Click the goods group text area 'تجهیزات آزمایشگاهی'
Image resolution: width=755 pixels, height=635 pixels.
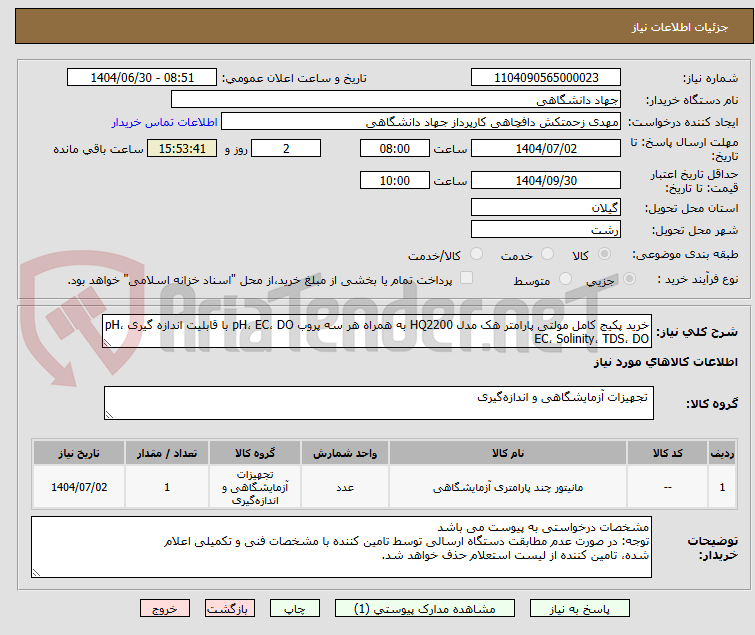tap(378, 403)
